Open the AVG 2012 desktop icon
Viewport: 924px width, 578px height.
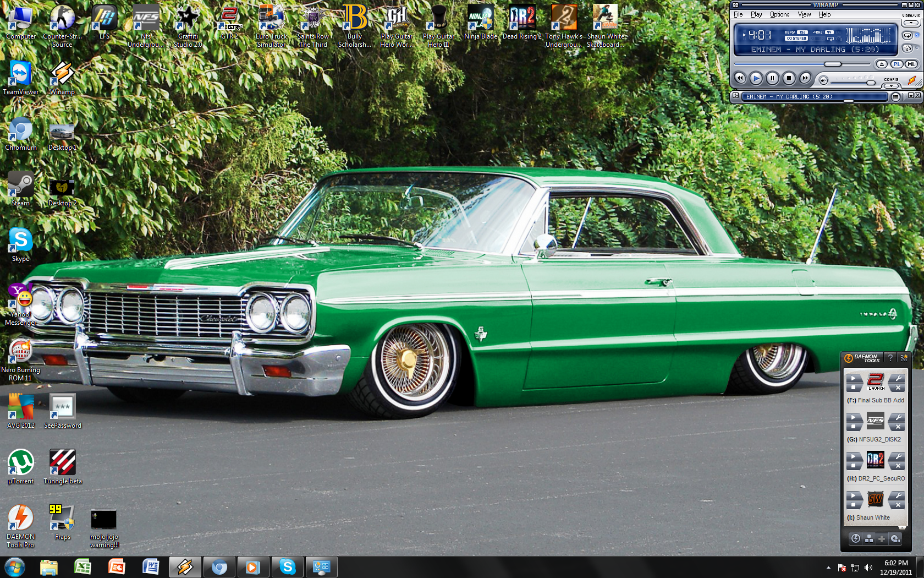20,411
